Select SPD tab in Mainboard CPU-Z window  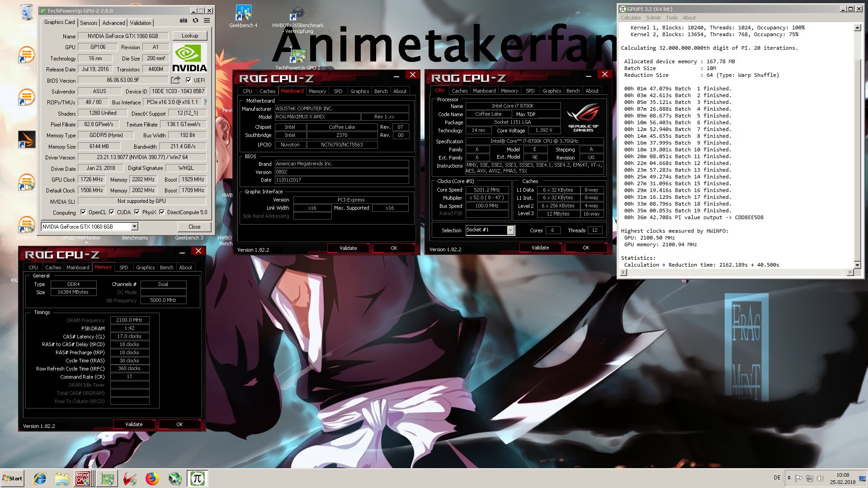338,91
